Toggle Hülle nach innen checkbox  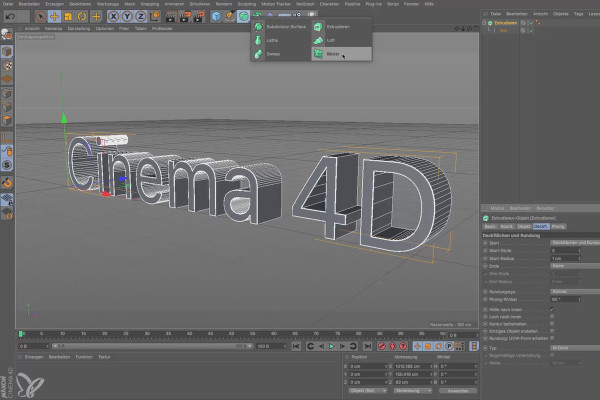click(552, 309)
